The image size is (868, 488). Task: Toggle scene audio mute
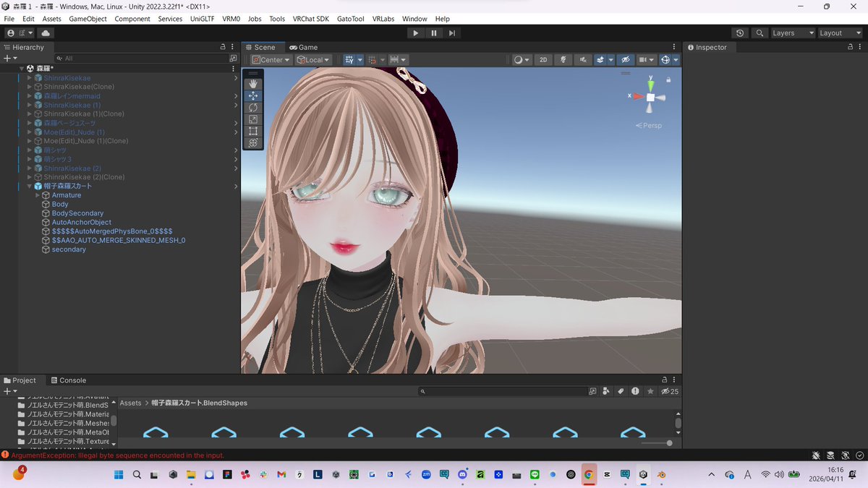(582, 60)
